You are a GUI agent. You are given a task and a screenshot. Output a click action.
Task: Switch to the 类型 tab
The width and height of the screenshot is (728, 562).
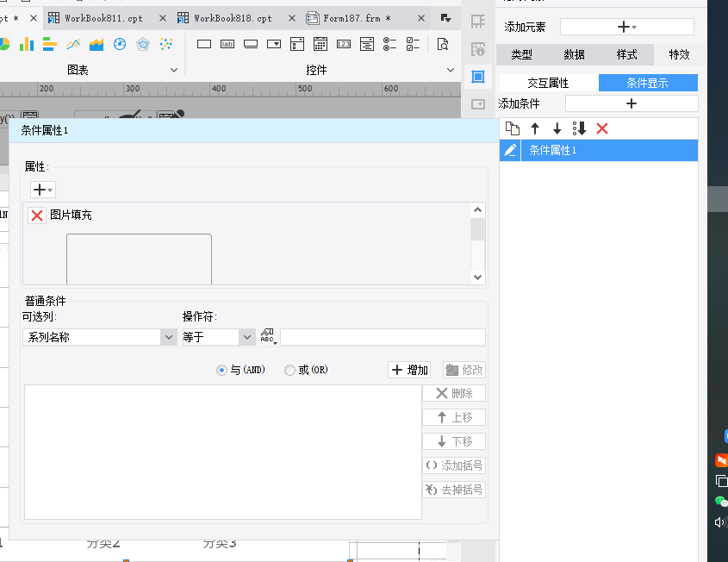coord(521,55)
